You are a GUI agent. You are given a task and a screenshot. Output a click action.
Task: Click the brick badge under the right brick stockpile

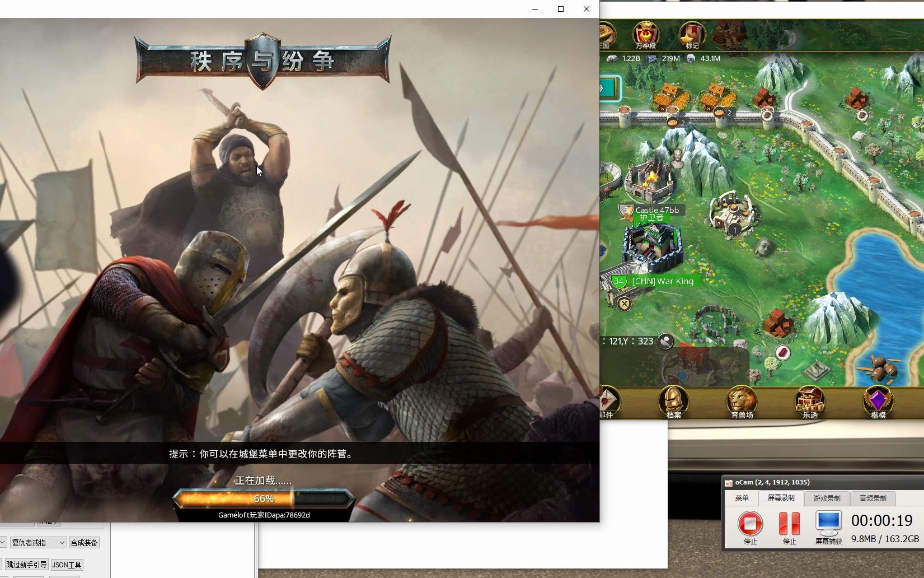[x=862, y=115]
